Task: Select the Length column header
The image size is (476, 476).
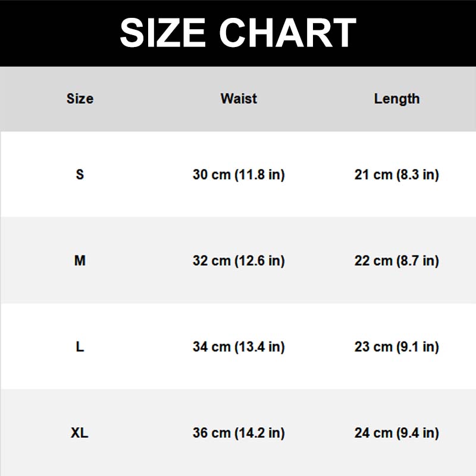Action: pos(397,99)
